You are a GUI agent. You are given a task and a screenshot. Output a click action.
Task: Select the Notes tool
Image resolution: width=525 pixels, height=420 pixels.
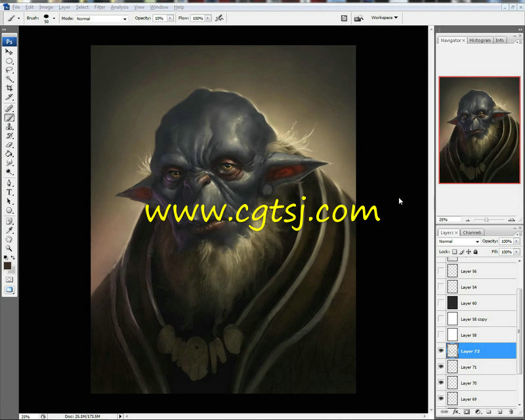click(x=9, y=221)
